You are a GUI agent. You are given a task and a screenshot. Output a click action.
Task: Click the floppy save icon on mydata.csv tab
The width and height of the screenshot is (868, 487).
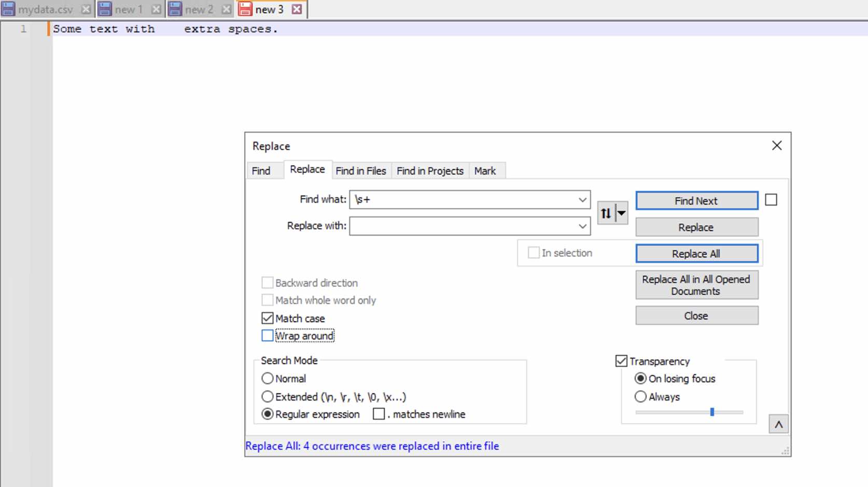(x=9, y=8)
